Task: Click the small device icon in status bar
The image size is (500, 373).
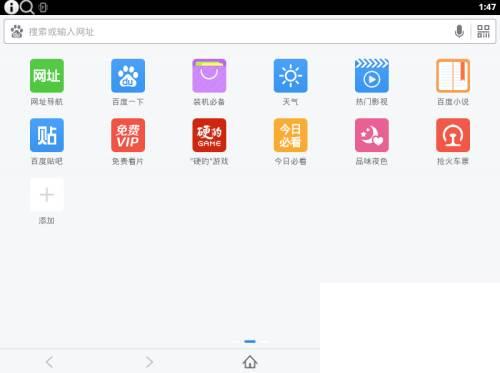Action: (43, 7)
